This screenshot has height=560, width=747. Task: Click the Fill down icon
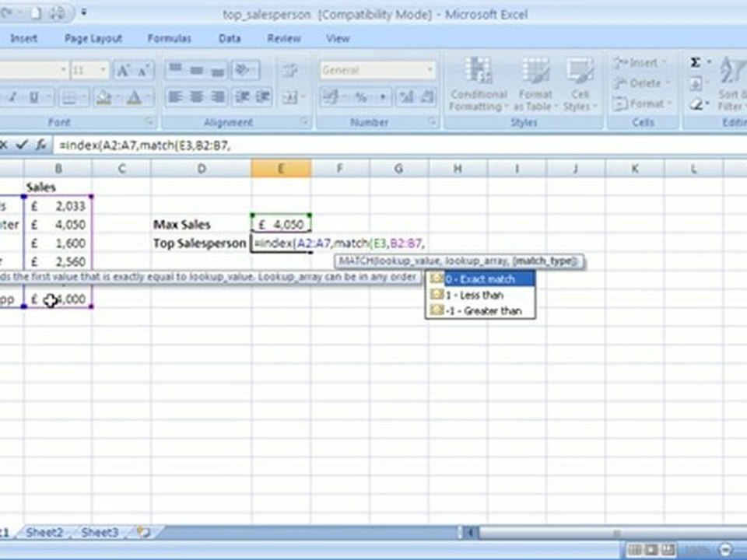696,84
